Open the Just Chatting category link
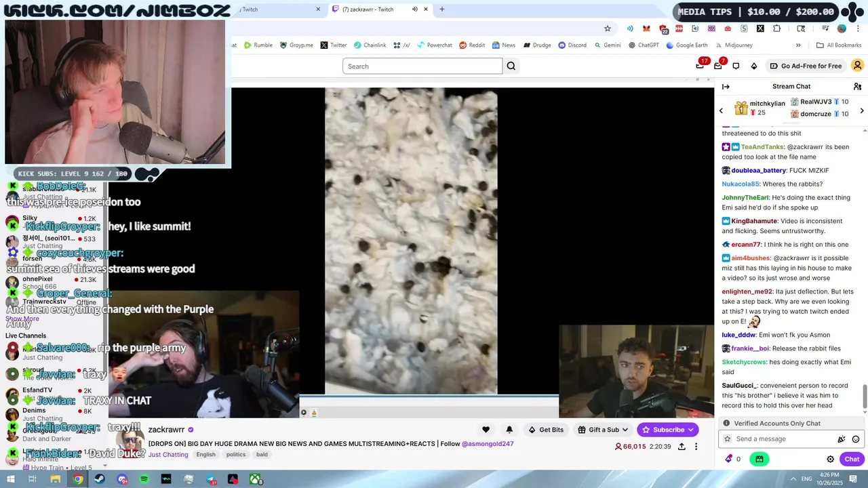 point(168,455)
